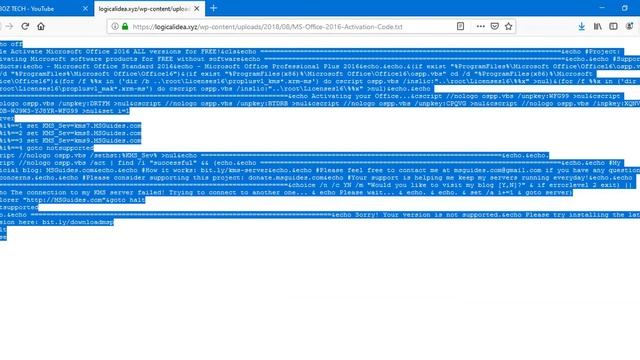Click the line 'set KMS_Sev=kms7.MSGuides.com'
Image resolution: width=640 pixels, height=360 pixels.
84,126
